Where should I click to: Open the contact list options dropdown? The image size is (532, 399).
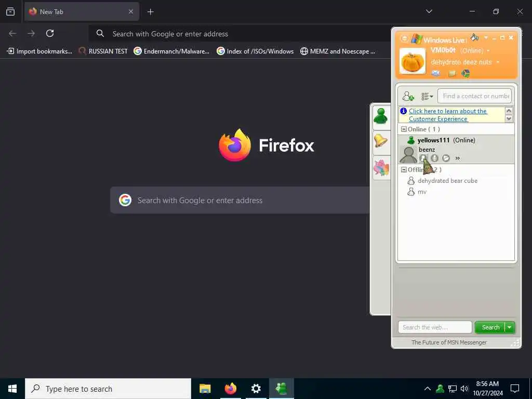coord(427,97)
